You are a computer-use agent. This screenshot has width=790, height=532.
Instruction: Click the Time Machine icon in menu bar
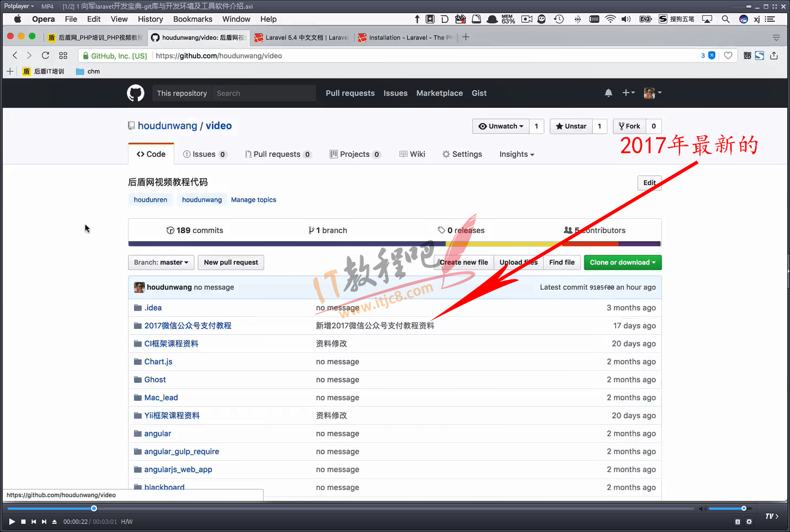pos(559,19)
